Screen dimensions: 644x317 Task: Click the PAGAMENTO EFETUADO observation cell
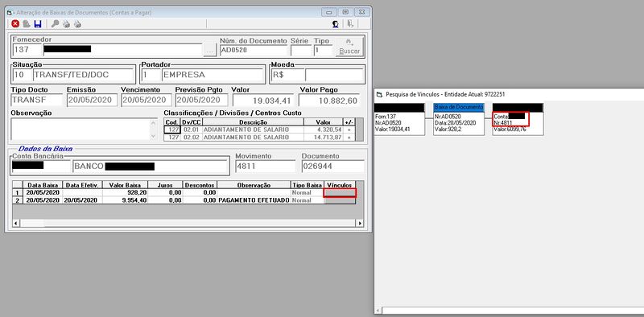[x=254, y=200]
